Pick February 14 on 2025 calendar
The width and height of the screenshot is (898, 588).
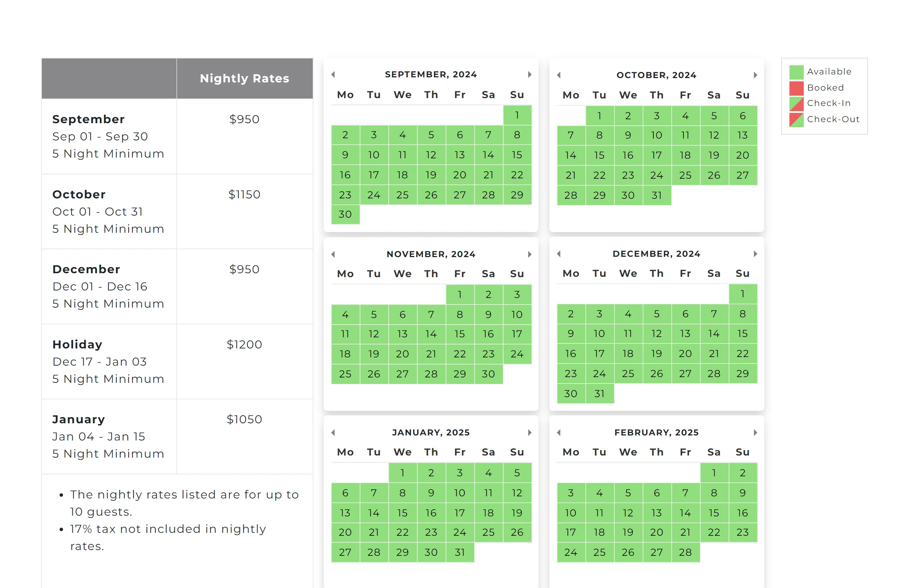685,513
